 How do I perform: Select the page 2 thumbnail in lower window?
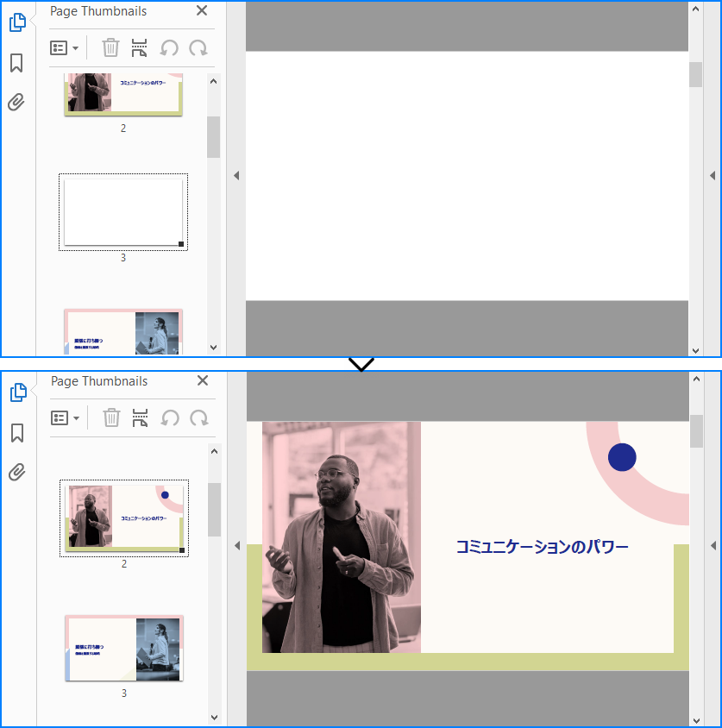[123, 518]
